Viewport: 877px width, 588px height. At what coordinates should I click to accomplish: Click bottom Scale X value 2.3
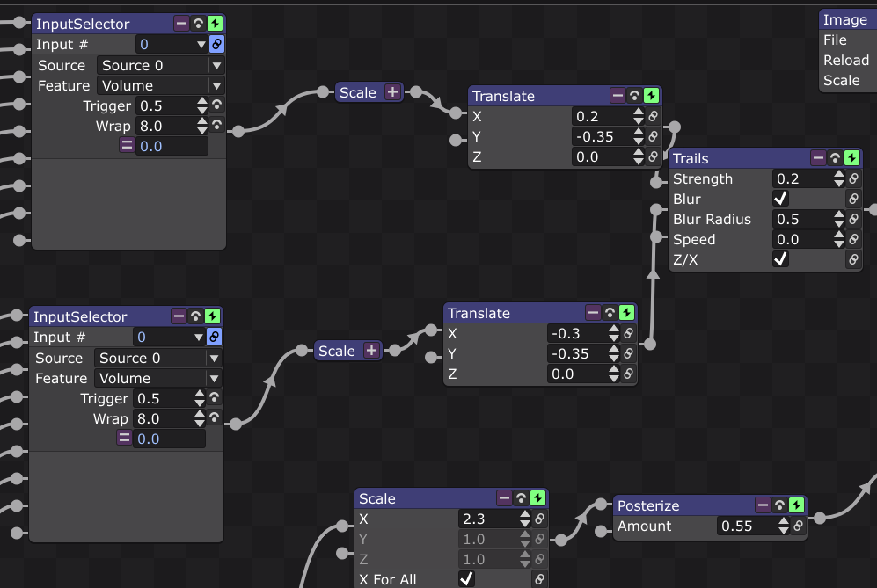coord(488,519)
